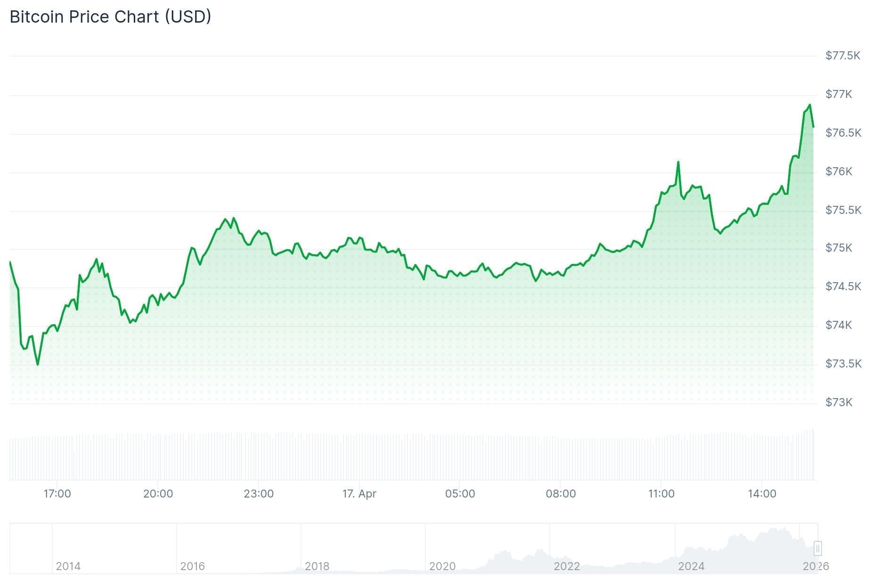Choose 2022 in the navigator timeline
This screenshot has height=588, width=872.
566,566
